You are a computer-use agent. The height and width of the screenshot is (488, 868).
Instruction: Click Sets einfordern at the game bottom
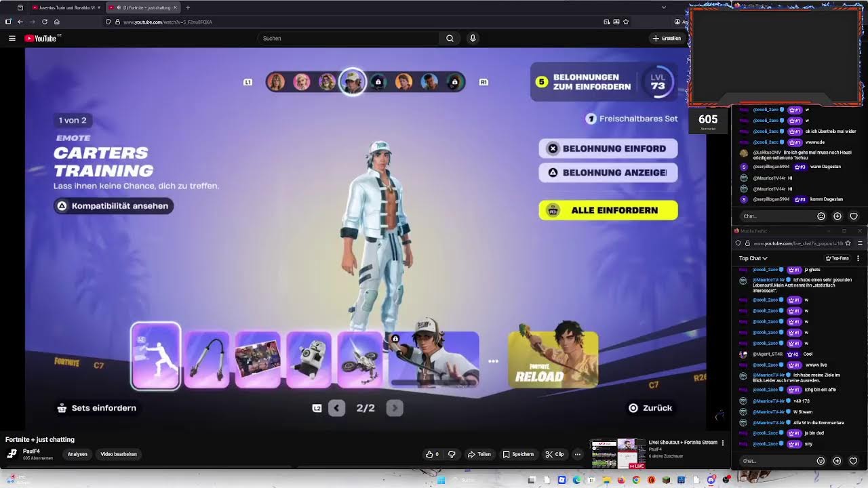point(97,408)
